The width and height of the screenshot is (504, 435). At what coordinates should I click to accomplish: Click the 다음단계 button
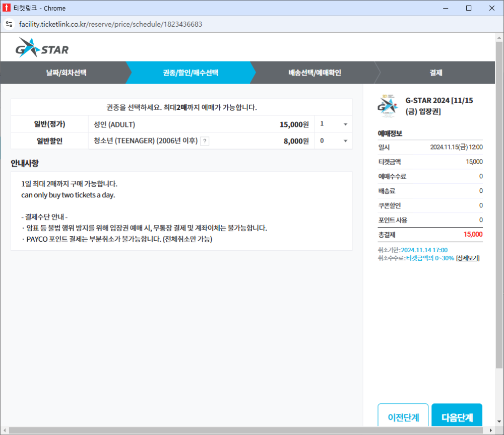pos(457,416)
